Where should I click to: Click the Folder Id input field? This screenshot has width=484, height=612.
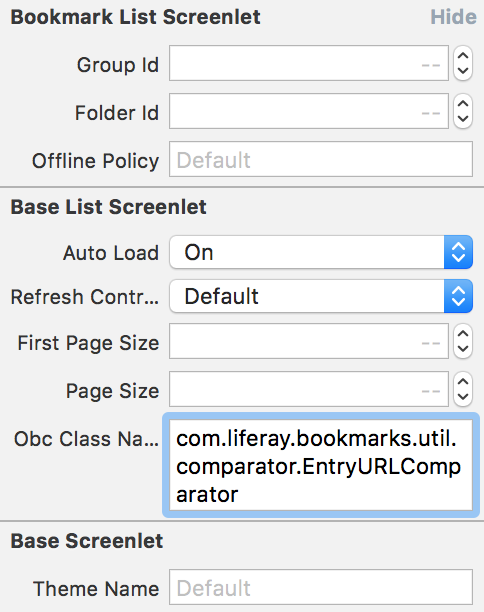click(x=309, y=111)
